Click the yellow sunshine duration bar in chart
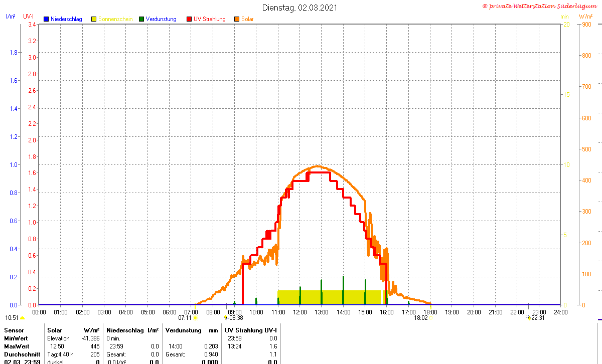 click(329, 297)
